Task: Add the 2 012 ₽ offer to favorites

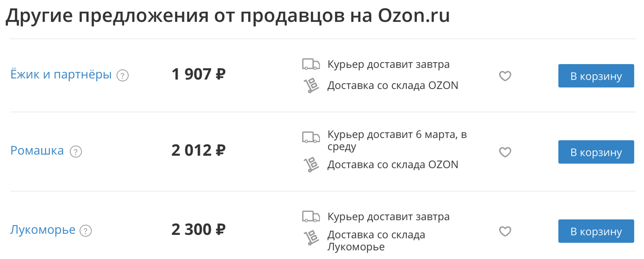Action: [x=505, y=152]
